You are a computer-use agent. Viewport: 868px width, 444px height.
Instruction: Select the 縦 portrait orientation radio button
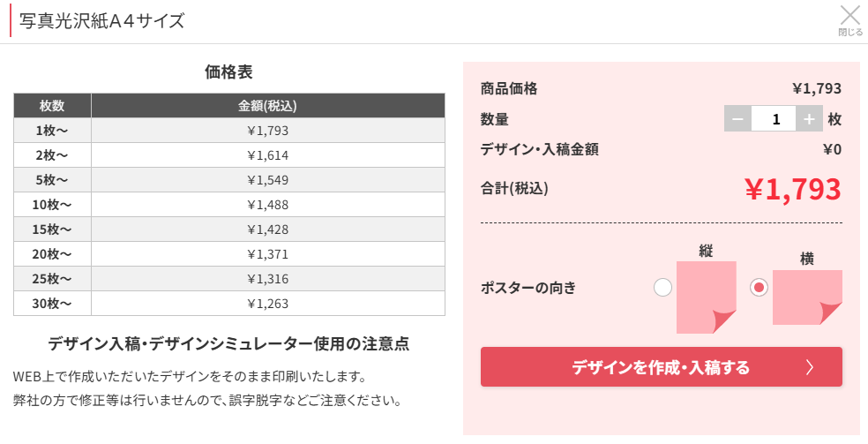point(663,287)
